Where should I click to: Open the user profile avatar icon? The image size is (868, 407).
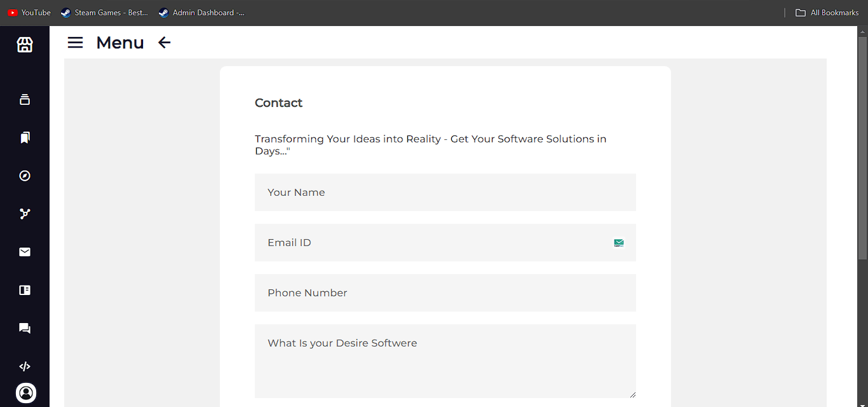[x=26, y=393]
